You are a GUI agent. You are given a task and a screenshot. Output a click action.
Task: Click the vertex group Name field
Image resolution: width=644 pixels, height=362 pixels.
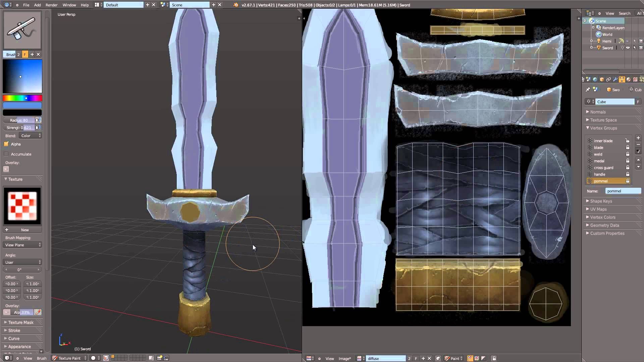click(623, 191)
